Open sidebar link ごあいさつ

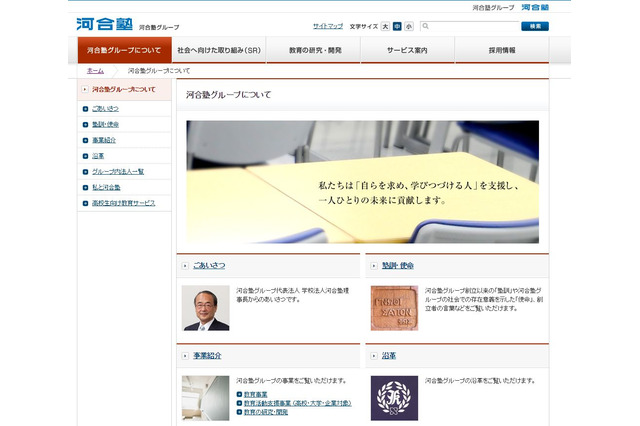[x=105, y=109]
